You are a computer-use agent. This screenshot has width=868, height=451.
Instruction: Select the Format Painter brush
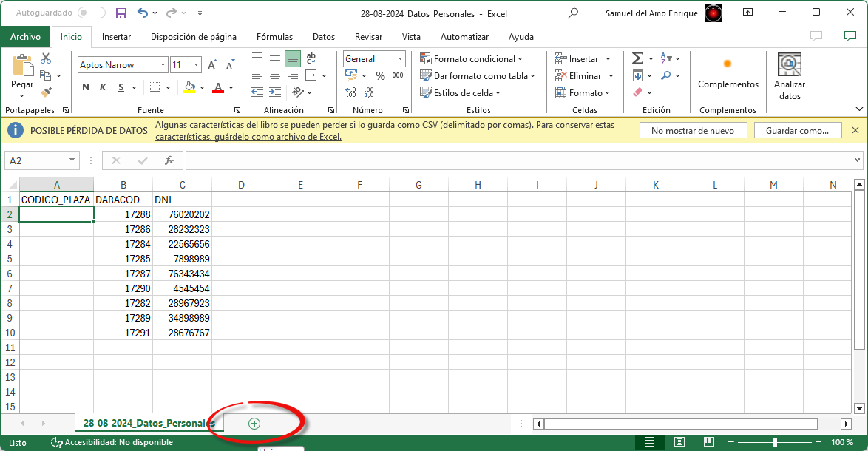[46, 92]
